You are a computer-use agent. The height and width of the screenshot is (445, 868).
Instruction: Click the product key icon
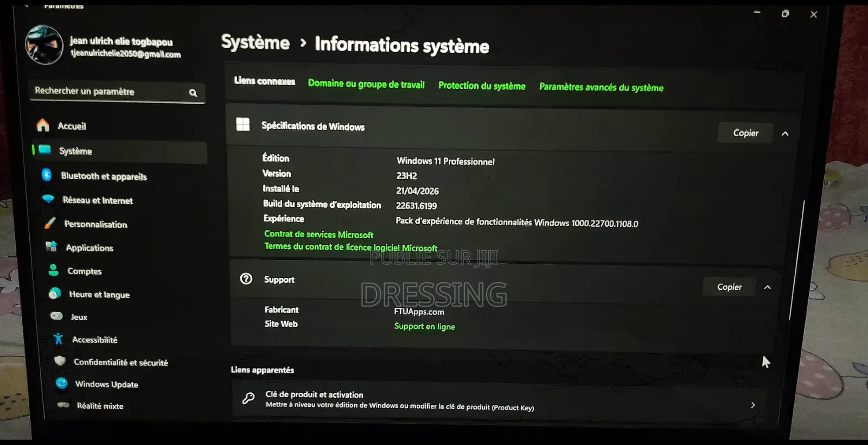click(x=248, y=398)
